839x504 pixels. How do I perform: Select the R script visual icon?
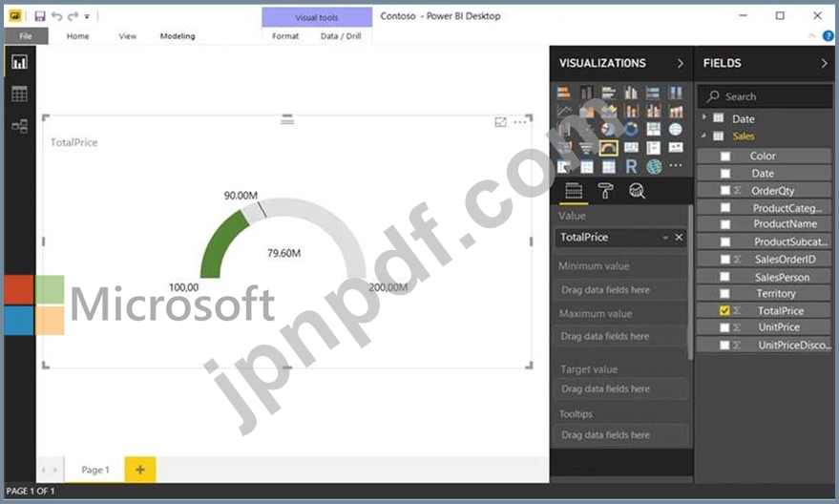[631, 166]
